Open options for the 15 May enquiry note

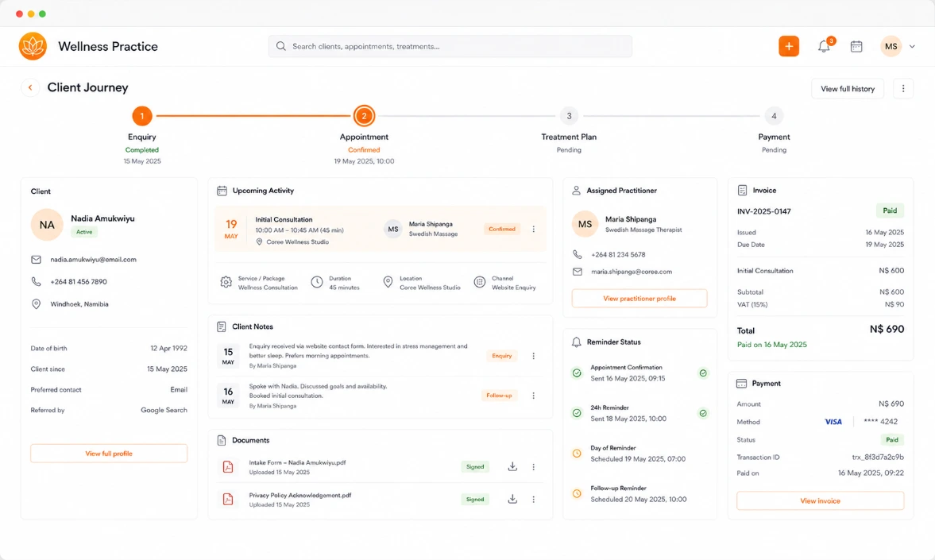(x=534, y=356)
